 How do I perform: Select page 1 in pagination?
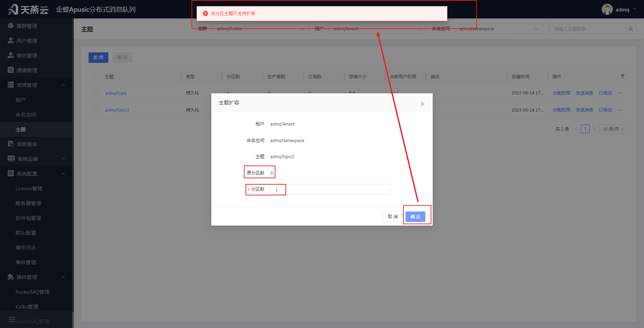(585, 129)
